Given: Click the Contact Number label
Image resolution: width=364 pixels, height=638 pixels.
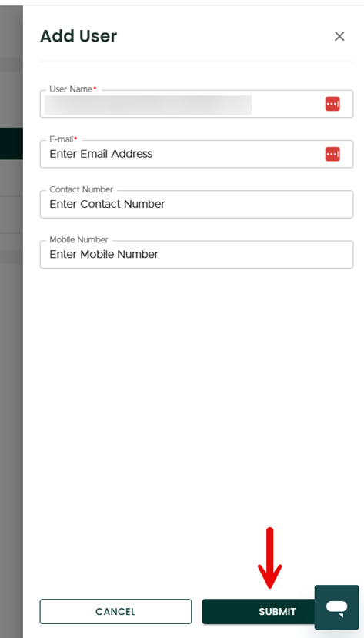Looking at the screenshot, I should point(82,189).
